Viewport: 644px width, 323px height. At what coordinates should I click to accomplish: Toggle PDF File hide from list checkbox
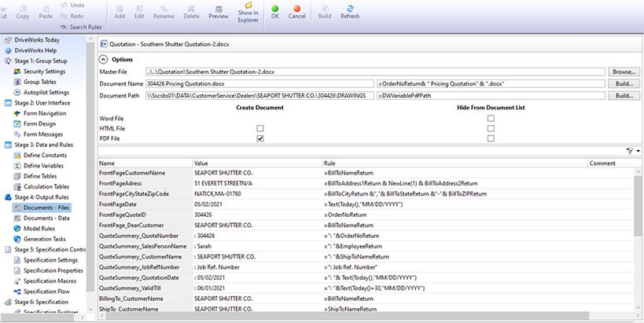tap(491, 138)
